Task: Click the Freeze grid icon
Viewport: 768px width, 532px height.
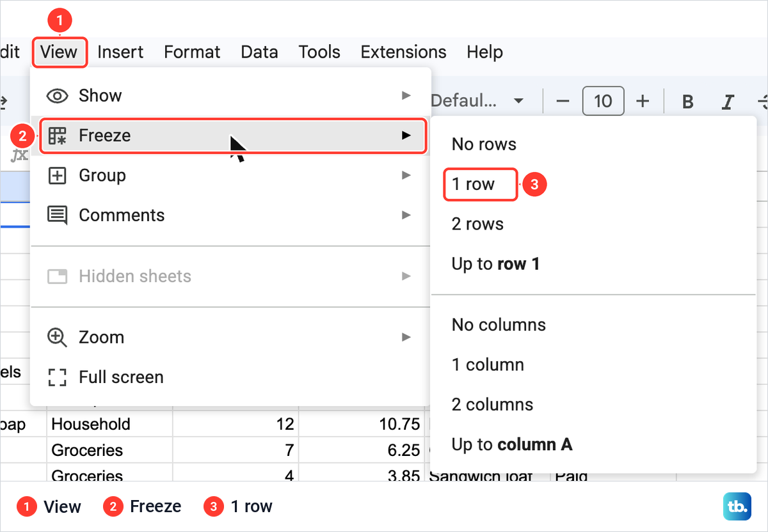Action: pyautogui.click(x=58, y=136)
